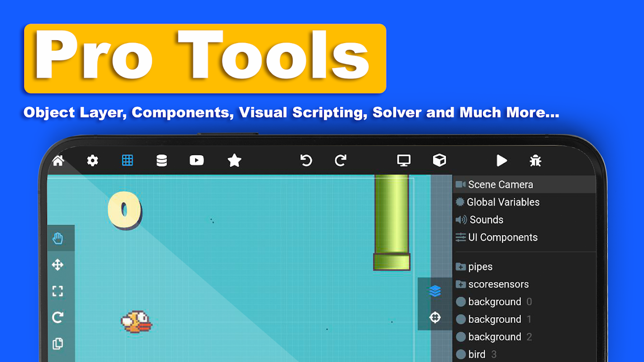The width and height of the screenshot is (644, 362).
Task: Play the game scene
Action: click(501, 160)
